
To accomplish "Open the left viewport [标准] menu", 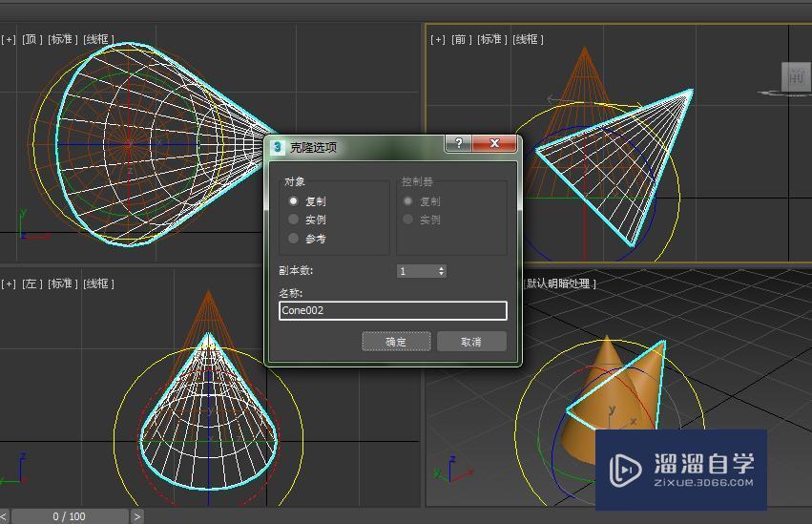I will pyautogui.click(x=63, y=283).
